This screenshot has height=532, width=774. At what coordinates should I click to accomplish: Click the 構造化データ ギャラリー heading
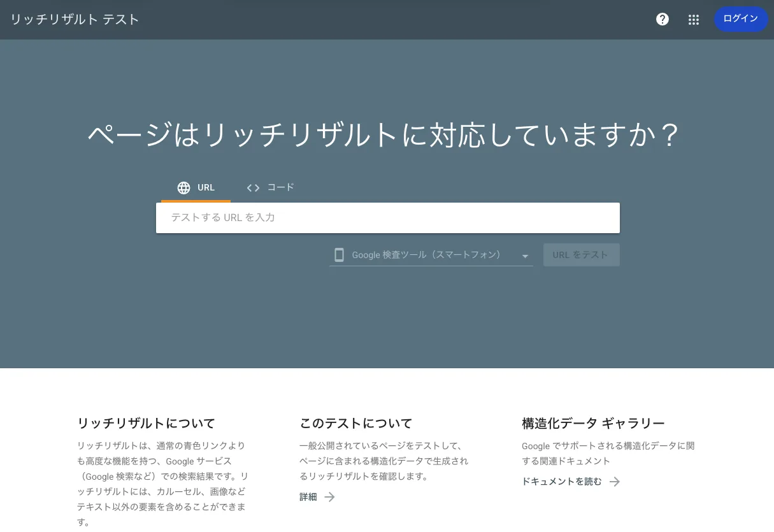pyautogui.click(x=593, y=423)
